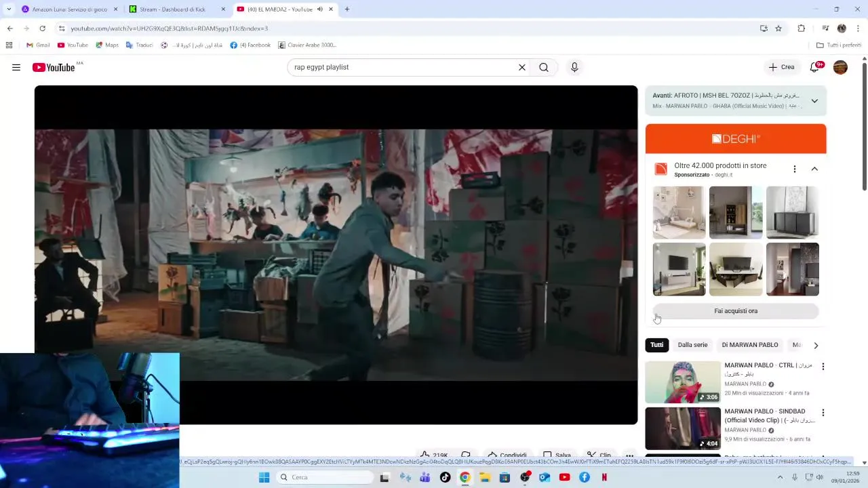868x488 pixels.
Task: Open the 'Tutti i preferiti' bookmarks folder
Action: coord(839,45)
